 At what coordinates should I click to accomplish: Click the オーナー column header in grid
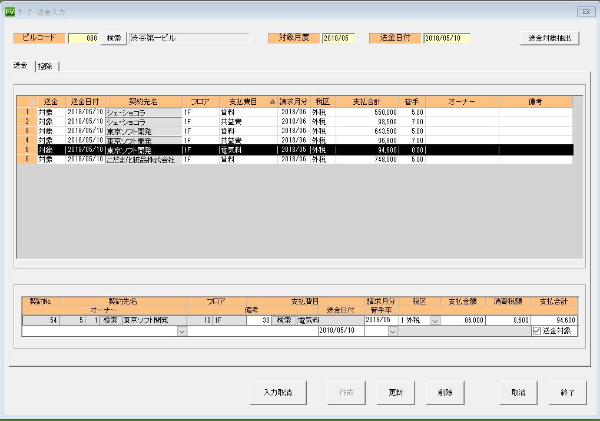coord(462,102)
